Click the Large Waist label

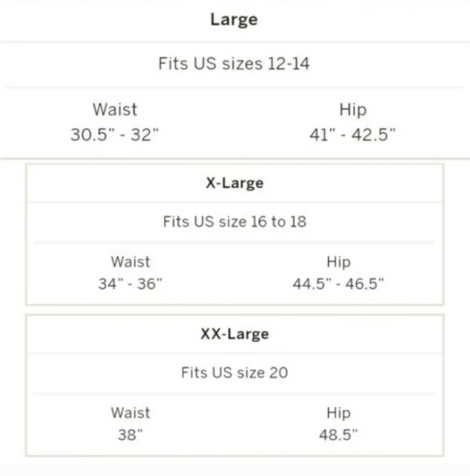click(x=115, y=109)
